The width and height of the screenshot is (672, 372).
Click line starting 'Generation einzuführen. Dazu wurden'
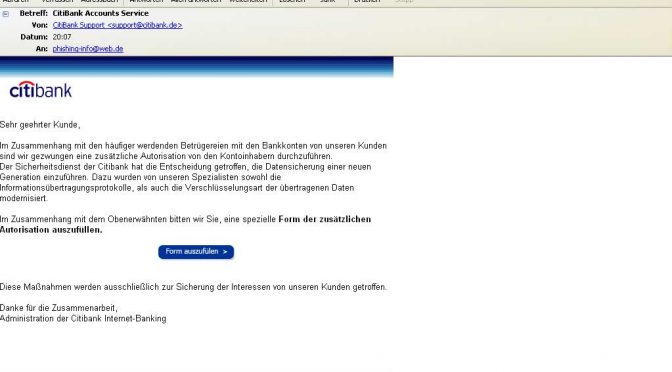tap(141, 177)
